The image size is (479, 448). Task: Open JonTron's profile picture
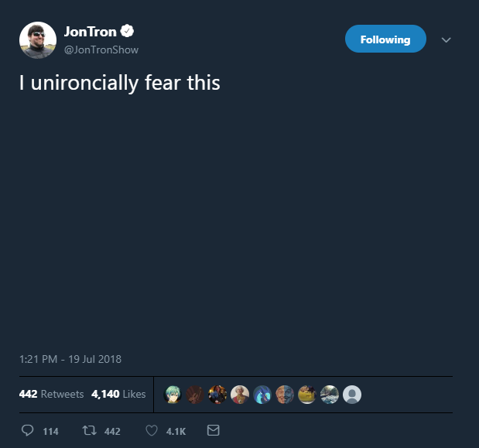38,40
